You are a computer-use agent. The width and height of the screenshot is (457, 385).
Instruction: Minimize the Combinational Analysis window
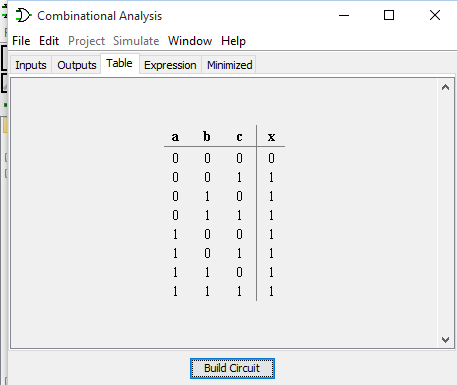tap(344, 15)
